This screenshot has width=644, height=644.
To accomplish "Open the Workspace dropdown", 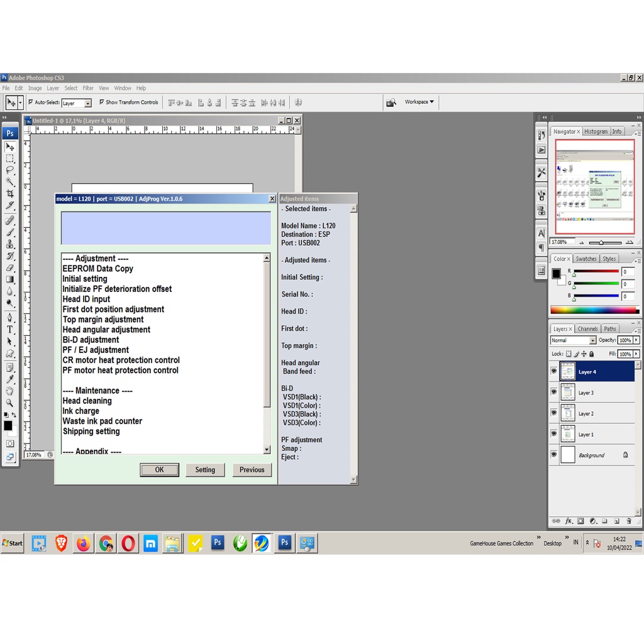I will [419, 102].
